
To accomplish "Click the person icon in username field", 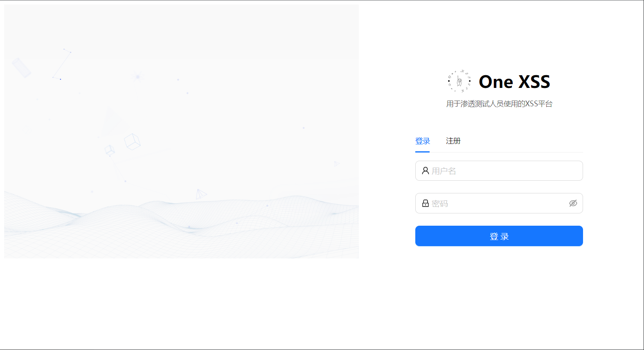I will coord(426,171).
